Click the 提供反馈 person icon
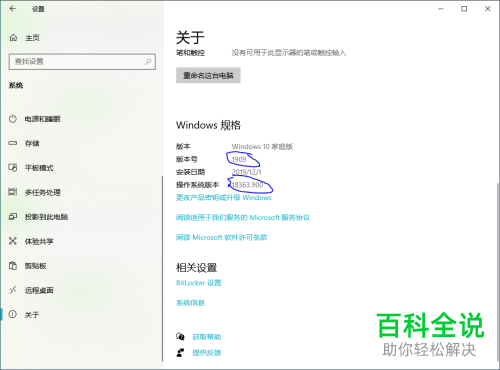The width and height of the screenshot is (500, 370). (x=180, y=352)
